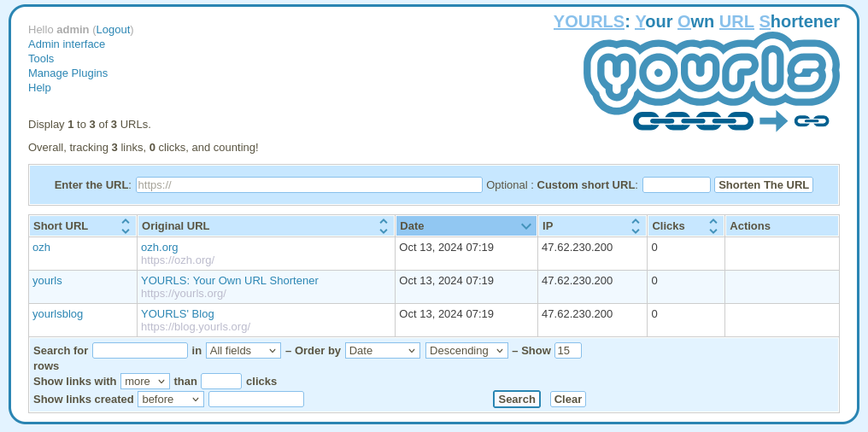Open the Order by Date dropdown

click(383, 351)
